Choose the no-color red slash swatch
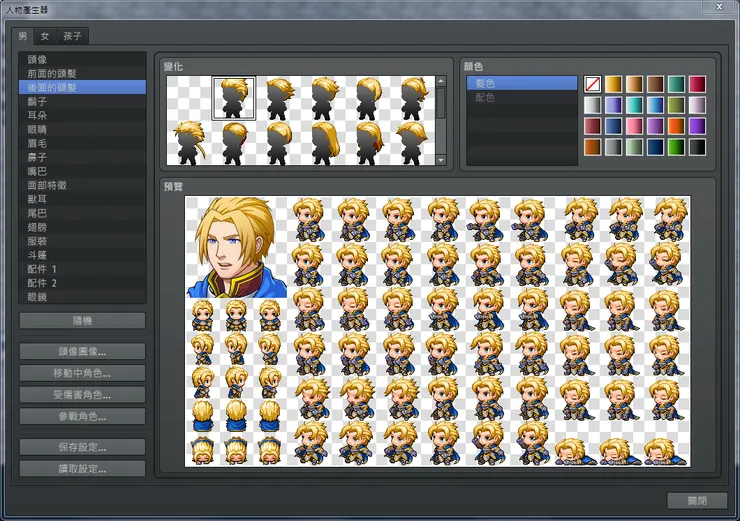Screen dimensions: 740x521 click(593, 84)
